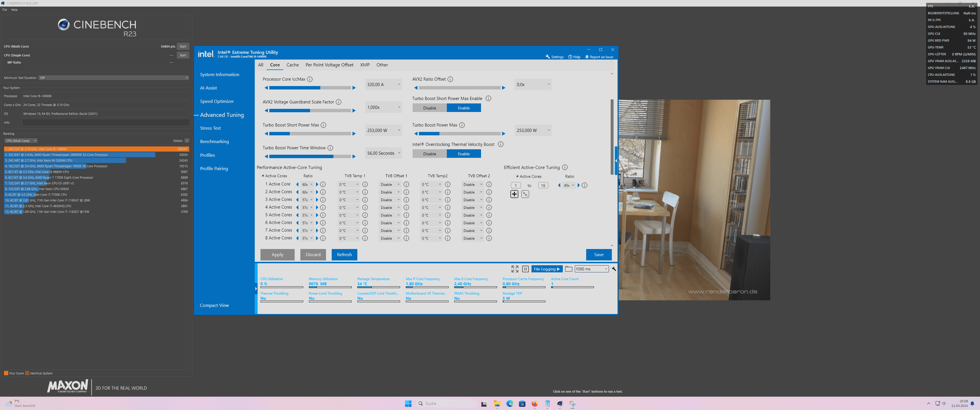Open efficient core ratio 45x dropdown
The height and width of the screenshot is (410, 980).
click(569, 185)
